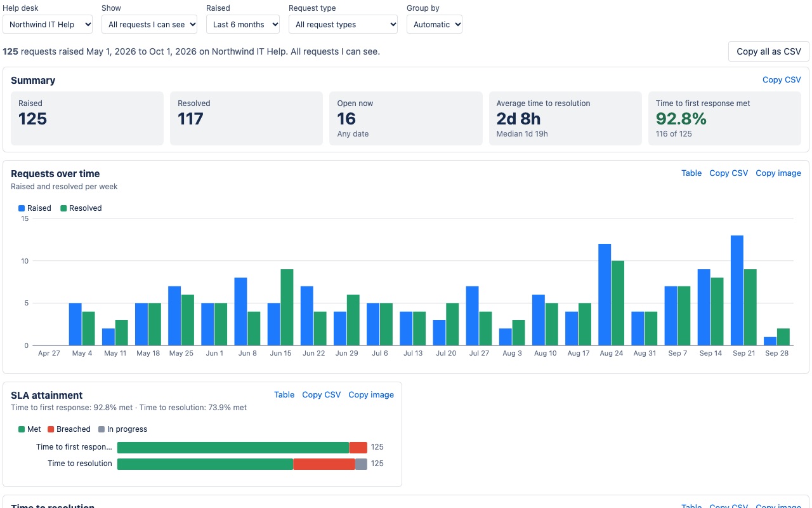Click green Met segment of Time to first response
The width and height of the screenshot is (812, 508).
233,447
